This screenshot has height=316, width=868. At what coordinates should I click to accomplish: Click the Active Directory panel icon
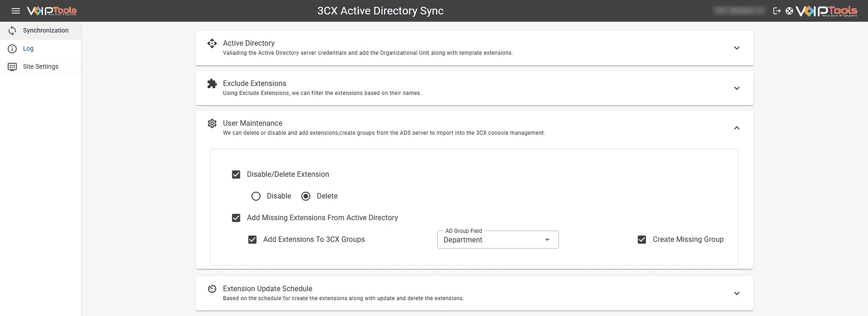(x=212, y=44)
